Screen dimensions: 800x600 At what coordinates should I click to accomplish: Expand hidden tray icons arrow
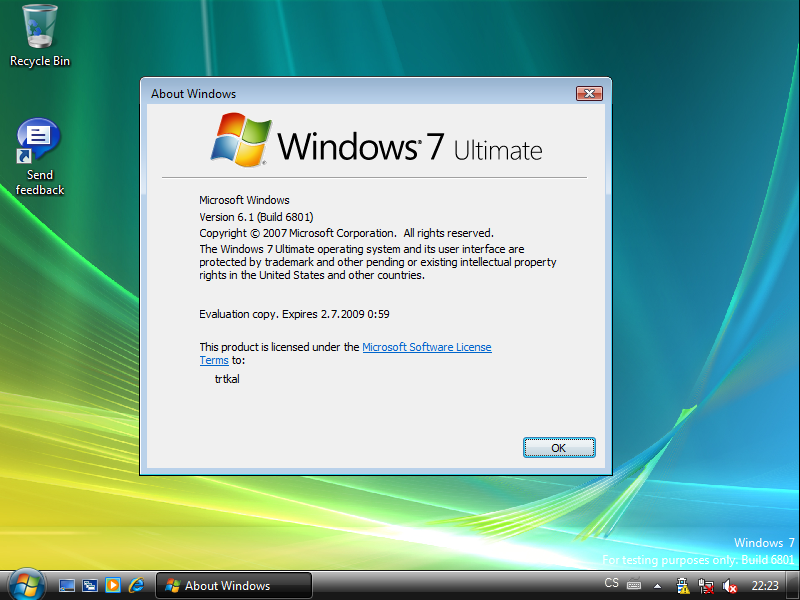pyautogui.click(x=658, y=586)
